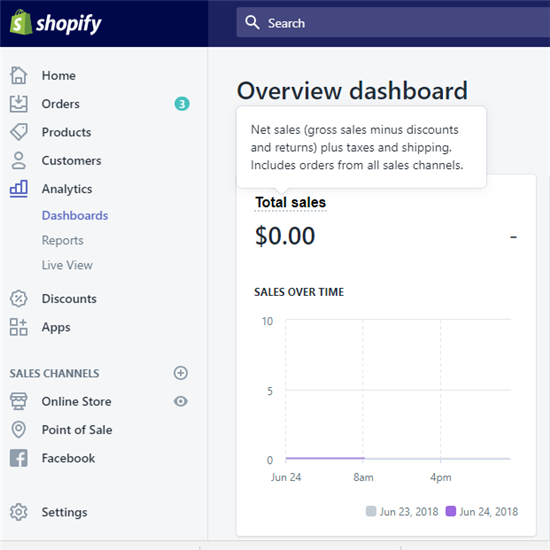Screen dimensions: 550x550
Task: Open Dashboards under Analytics
Action: (75, 216)
